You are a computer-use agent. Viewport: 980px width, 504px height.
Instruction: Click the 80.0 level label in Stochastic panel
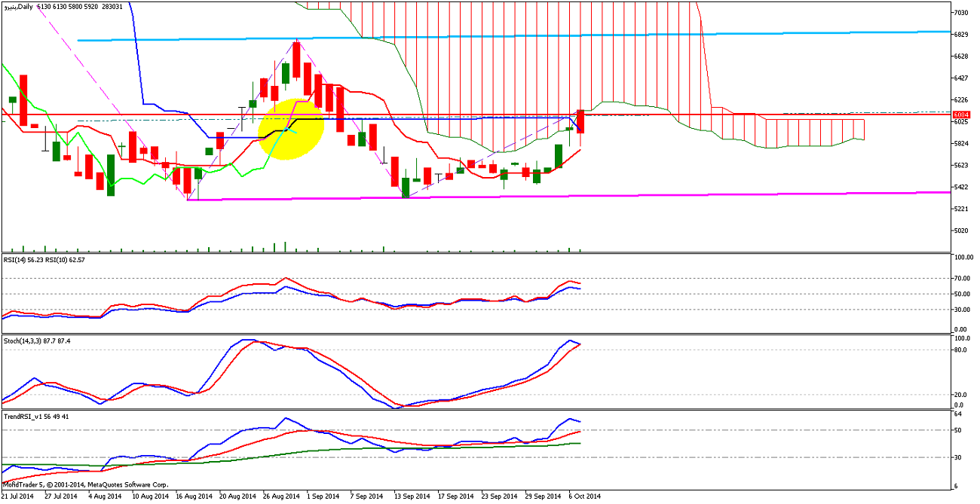click(x=962, y=350)
